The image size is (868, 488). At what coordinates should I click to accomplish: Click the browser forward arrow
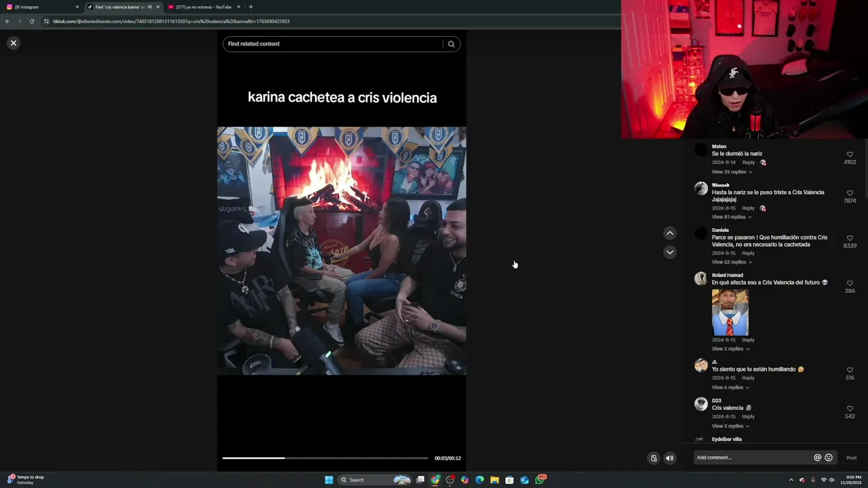tap(20, 21)
